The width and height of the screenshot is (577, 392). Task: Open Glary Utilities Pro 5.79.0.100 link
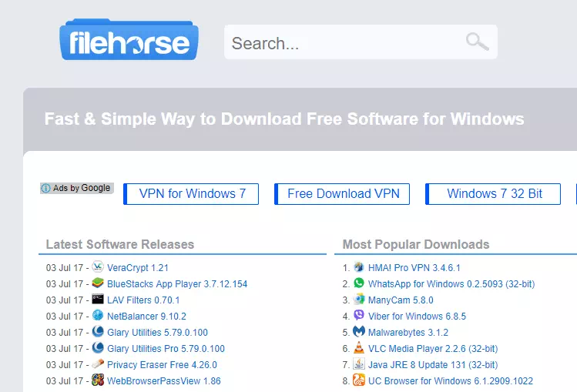pos(166,349)
